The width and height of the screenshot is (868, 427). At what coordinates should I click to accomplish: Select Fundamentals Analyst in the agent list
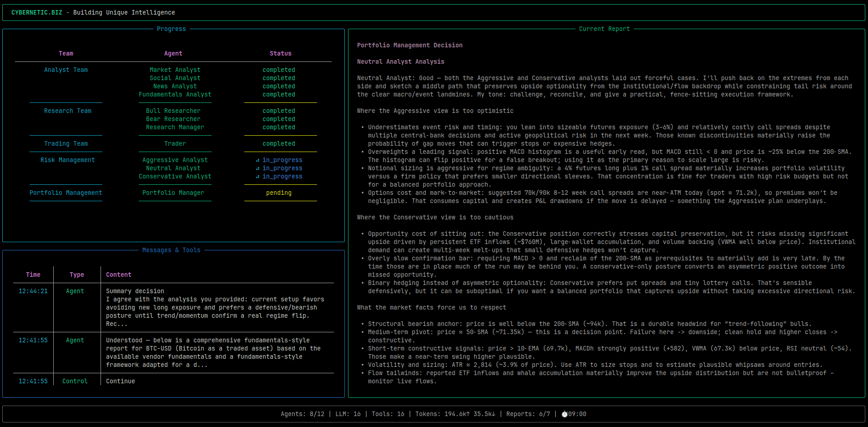[175, 95]
